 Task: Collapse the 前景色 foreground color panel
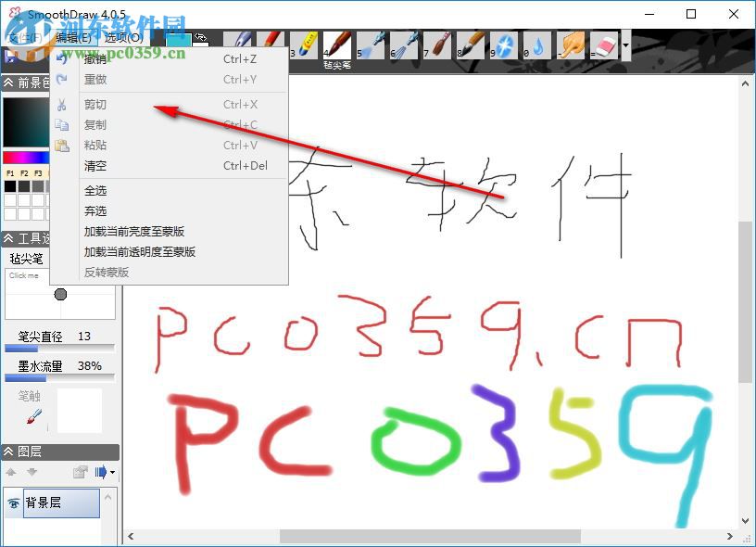[8, 82]
